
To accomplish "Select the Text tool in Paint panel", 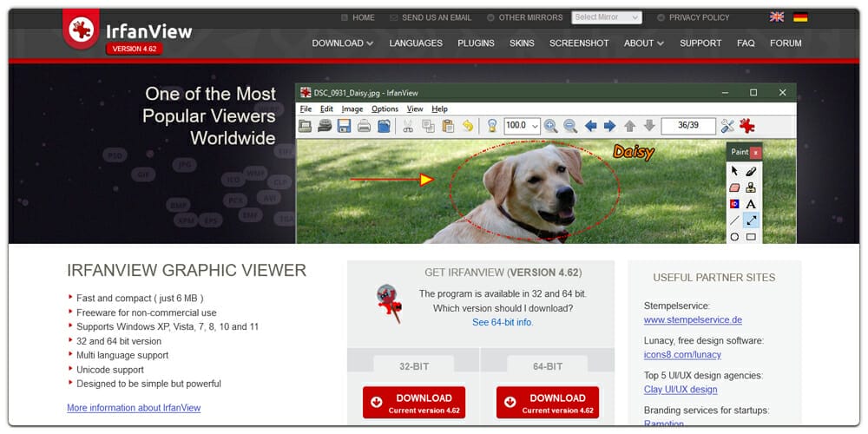I will 751,204.
